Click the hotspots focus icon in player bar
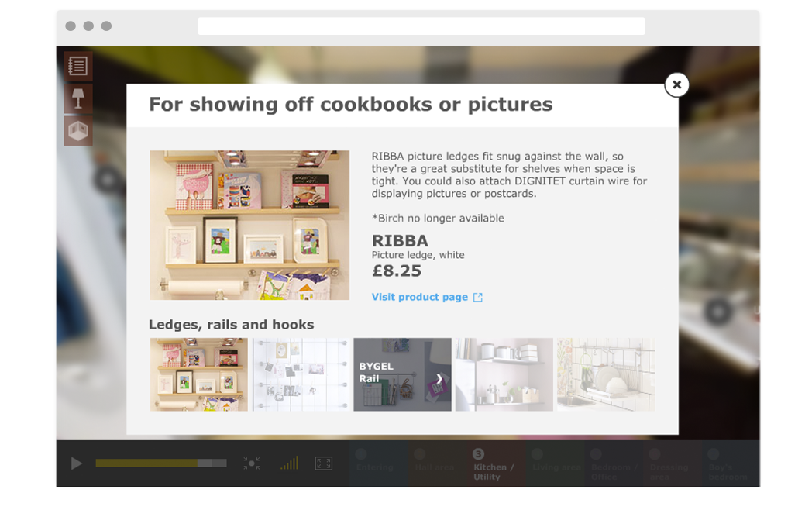This screenshot has height=510, width=812. point(252,463)
